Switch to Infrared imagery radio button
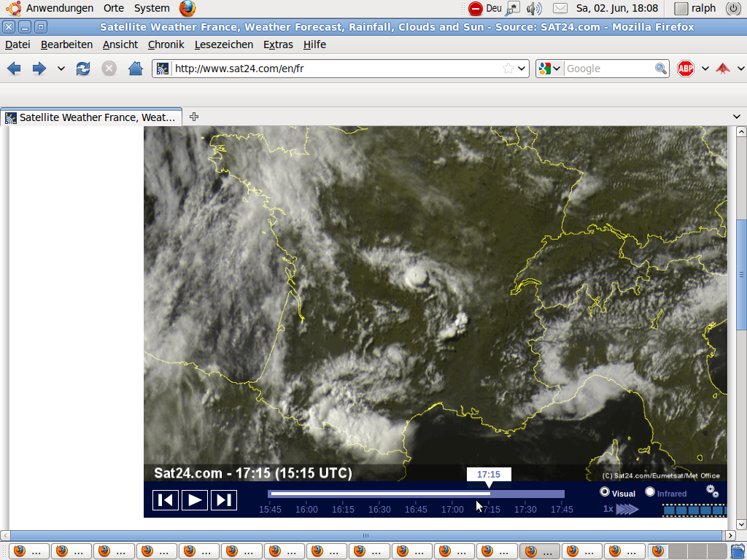 pos(650,492)
